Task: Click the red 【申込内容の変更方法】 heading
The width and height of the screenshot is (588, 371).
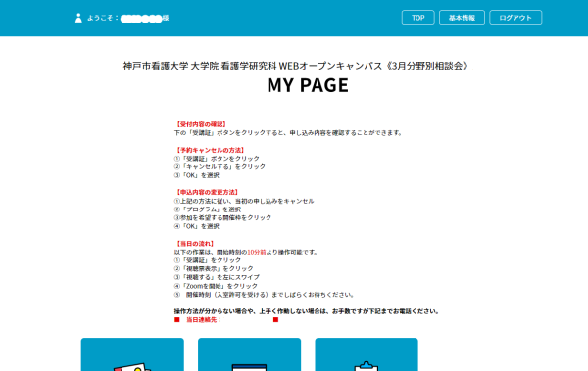Action: pos(207,192)
